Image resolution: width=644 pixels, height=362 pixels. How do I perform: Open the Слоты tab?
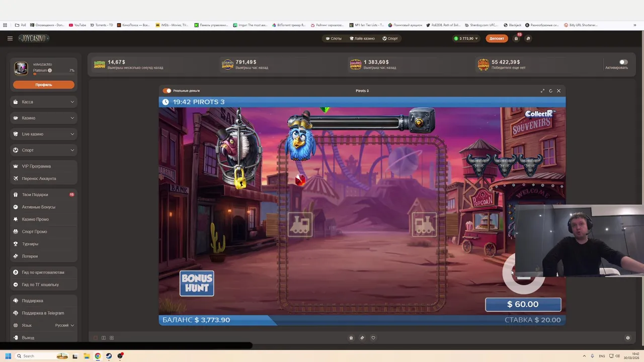[333, 38]
